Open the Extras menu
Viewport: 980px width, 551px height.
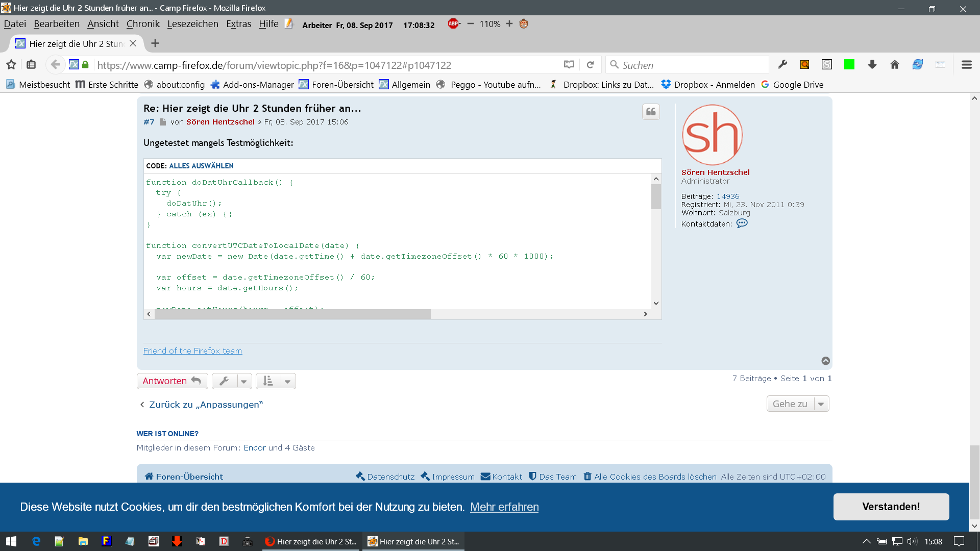coord(238,24)
